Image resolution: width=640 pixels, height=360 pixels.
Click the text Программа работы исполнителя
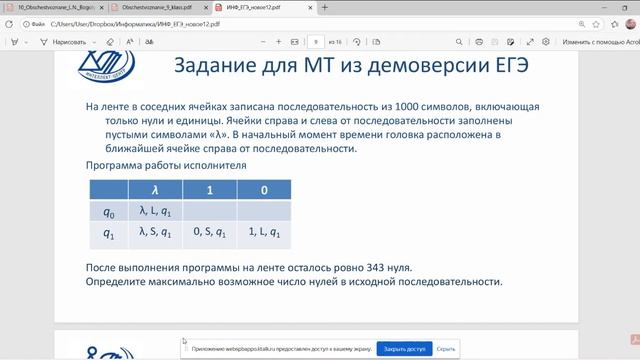point(166,165)
